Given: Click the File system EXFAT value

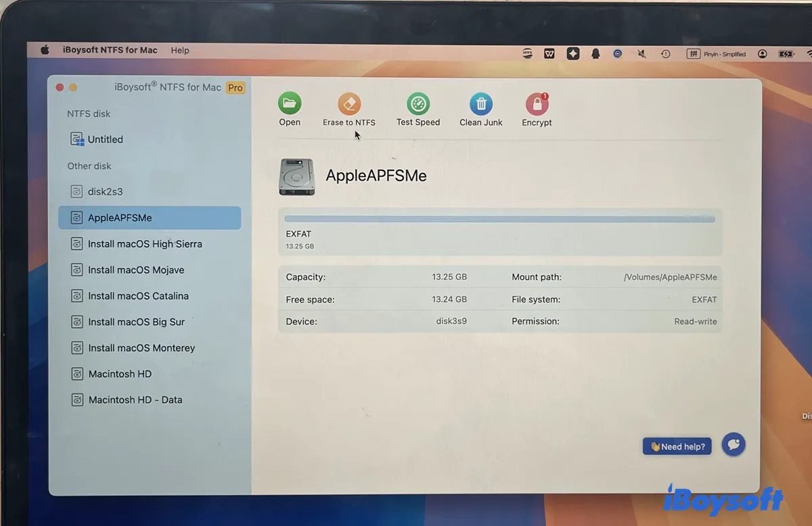Looking at the screenshot, I should click(x=704, y=299).
